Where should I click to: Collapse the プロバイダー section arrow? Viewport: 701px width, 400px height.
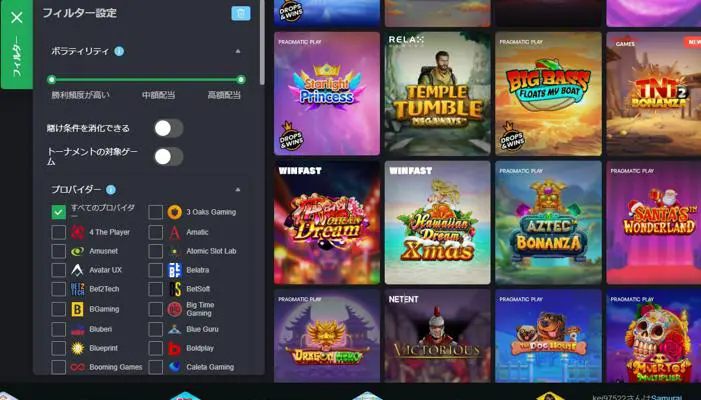238,190
